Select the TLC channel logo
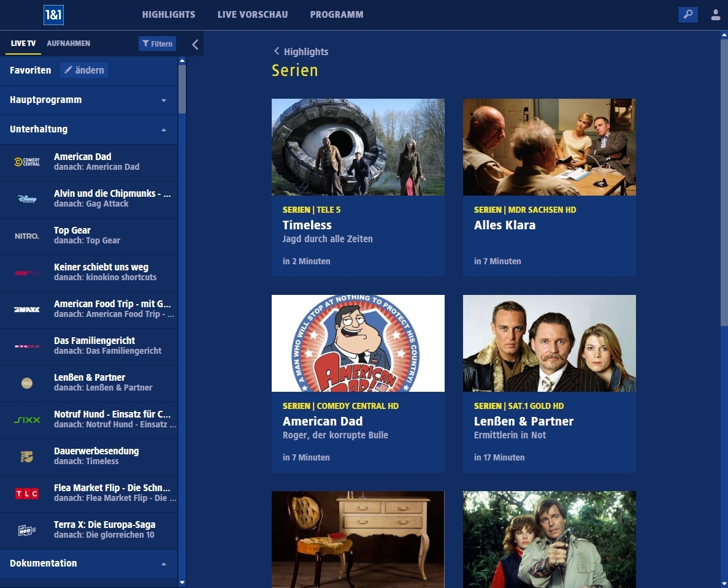Viewport: 728px width, 588px height. coord(27,493)
